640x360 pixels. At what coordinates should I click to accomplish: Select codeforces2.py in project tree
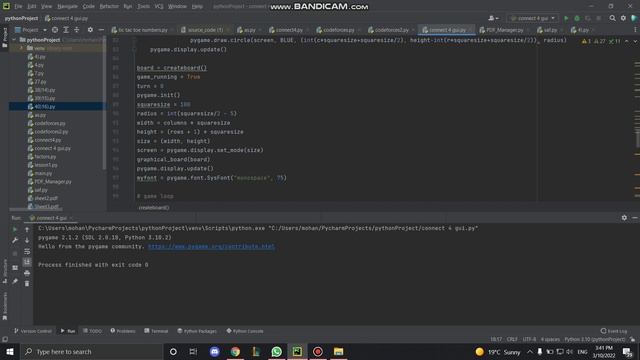click(51, 132)
